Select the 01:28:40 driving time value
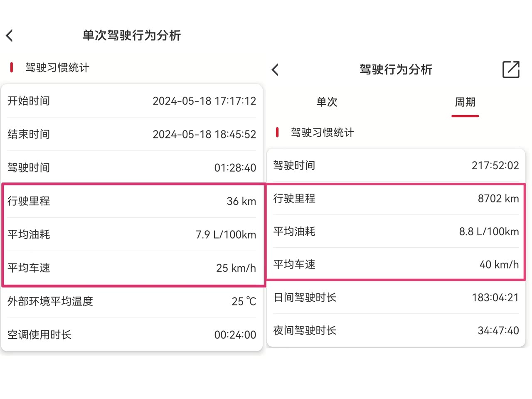The image size is (532, 399). coord(235,168)
